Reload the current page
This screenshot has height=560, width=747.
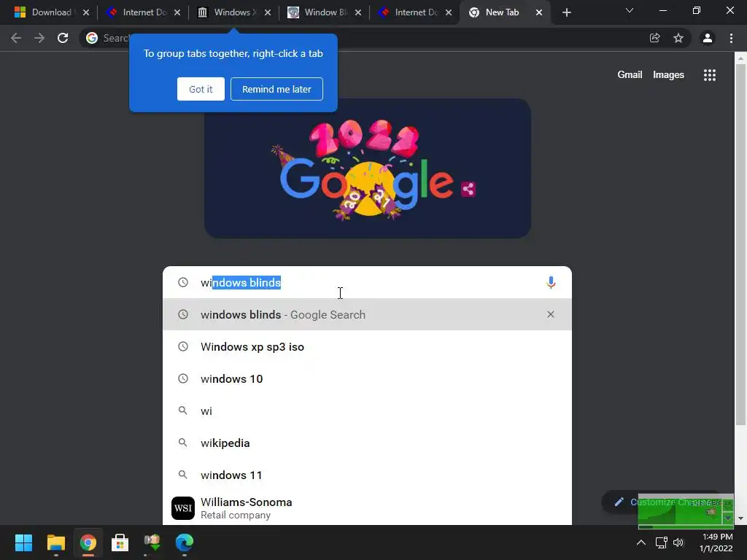pyautogui.click(x=63, y=38)
